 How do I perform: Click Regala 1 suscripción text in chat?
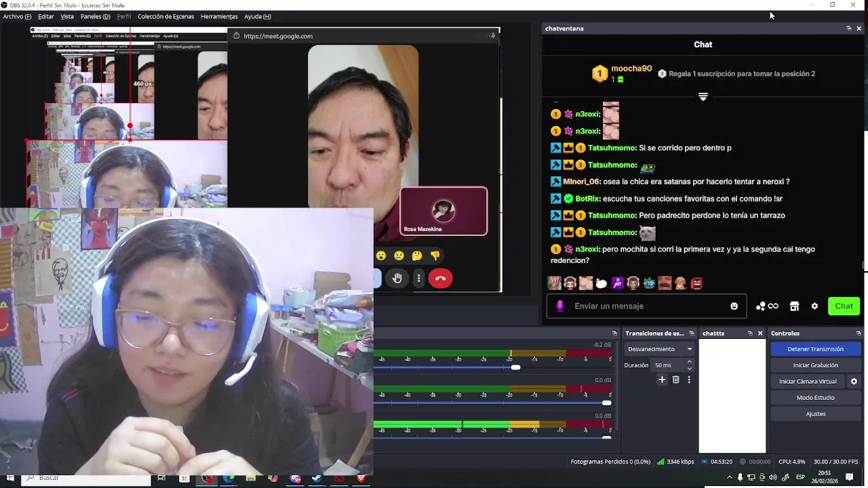tap(742, 74)
